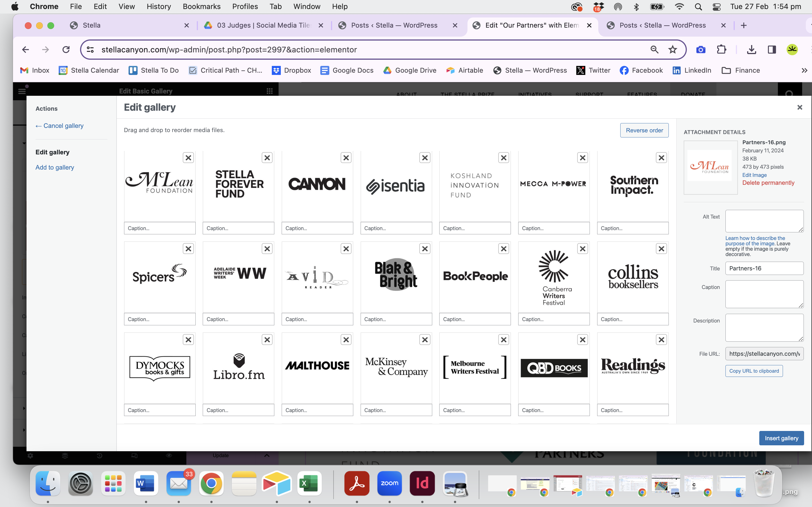Viewport: 812px width, 507px height.
Task: Open Chrome downloads icon
Action: coord(752,50)
